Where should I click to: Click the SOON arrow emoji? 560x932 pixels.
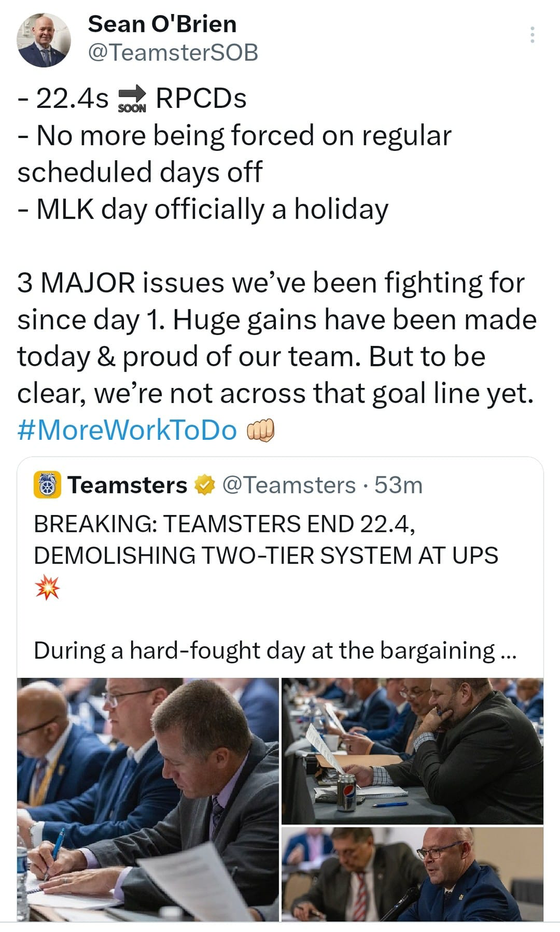tap(132, 98)
